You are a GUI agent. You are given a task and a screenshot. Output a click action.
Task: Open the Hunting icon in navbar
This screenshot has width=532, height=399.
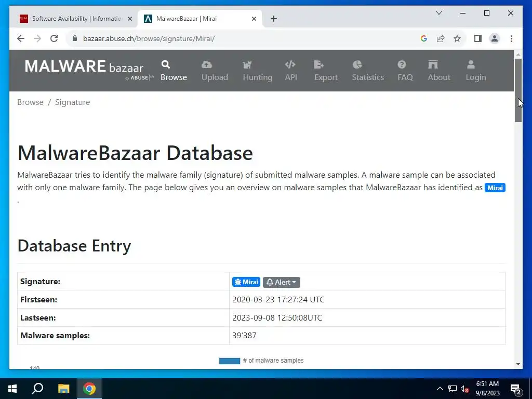click(x=247, y=64)
